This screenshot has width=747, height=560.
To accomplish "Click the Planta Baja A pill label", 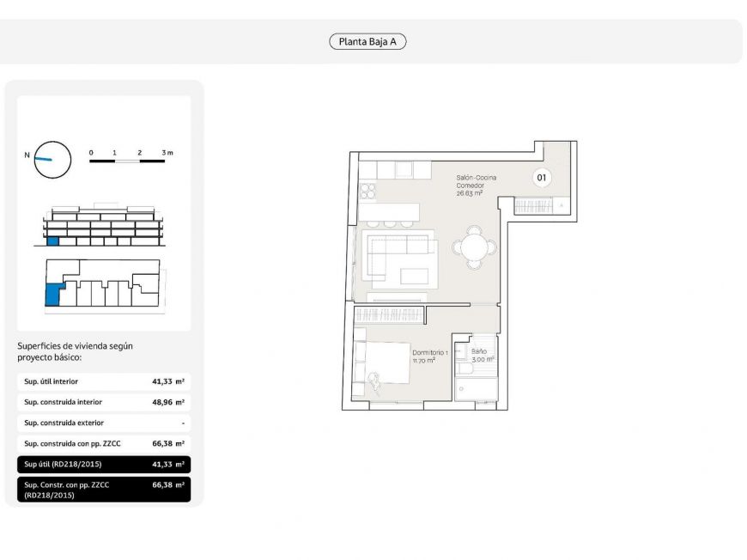I will (367, 41).
